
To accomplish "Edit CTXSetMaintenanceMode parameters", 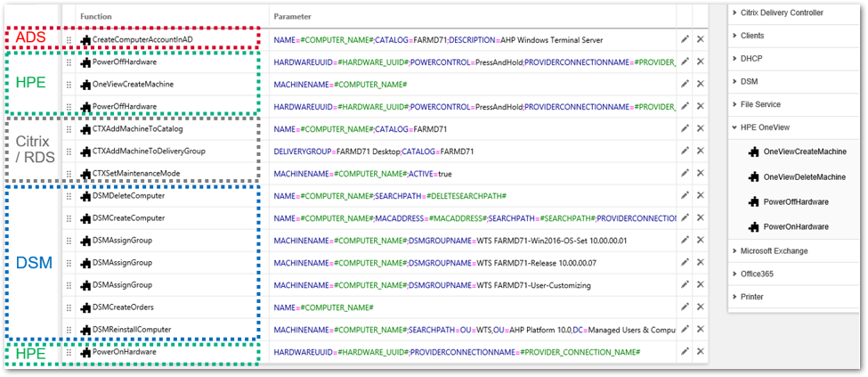I will click(685, 174).
